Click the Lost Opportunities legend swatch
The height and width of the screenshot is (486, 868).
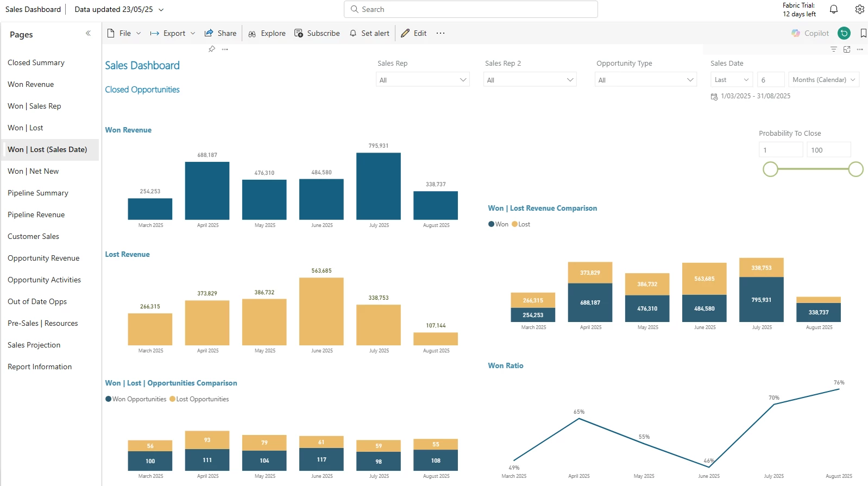point(173,399)
